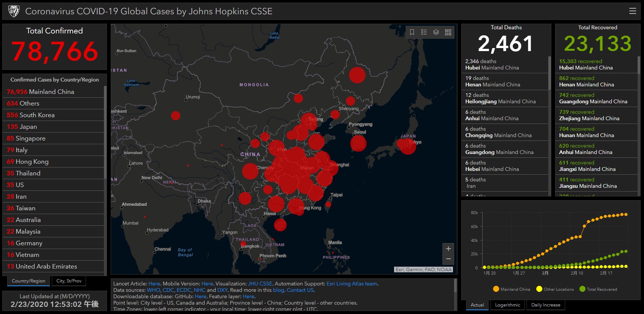The width and height of the screenshot is (644, 314).
Task: Switch chart to Logarithmic tab
Action: tap(507, 305)
